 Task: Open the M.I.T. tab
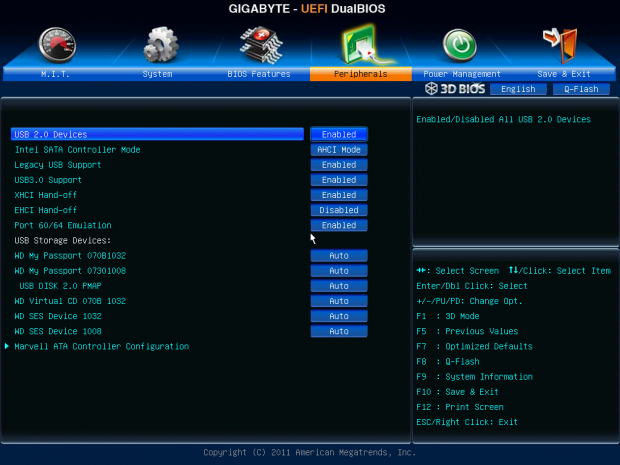pos(55,74)
